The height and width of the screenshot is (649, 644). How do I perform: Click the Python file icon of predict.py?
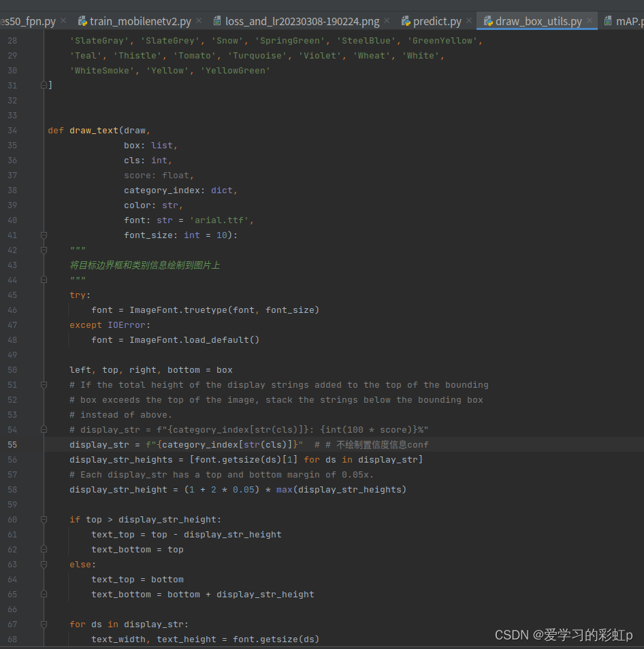coord(406,20)
